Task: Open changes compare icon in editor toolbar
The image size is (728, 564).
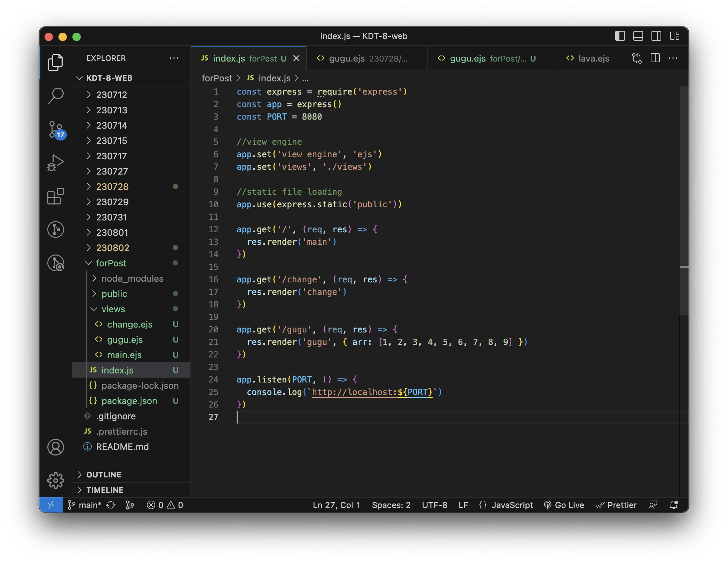Action: (637, 58)
